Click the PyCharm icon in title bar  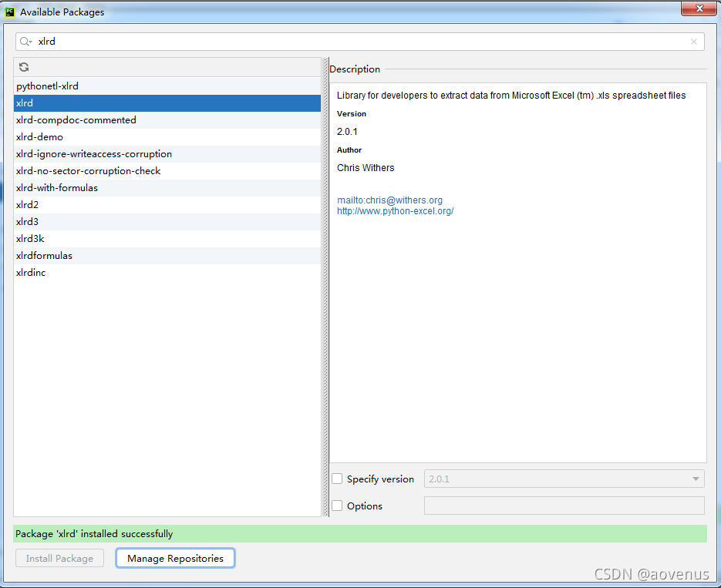tap(10, 12)
